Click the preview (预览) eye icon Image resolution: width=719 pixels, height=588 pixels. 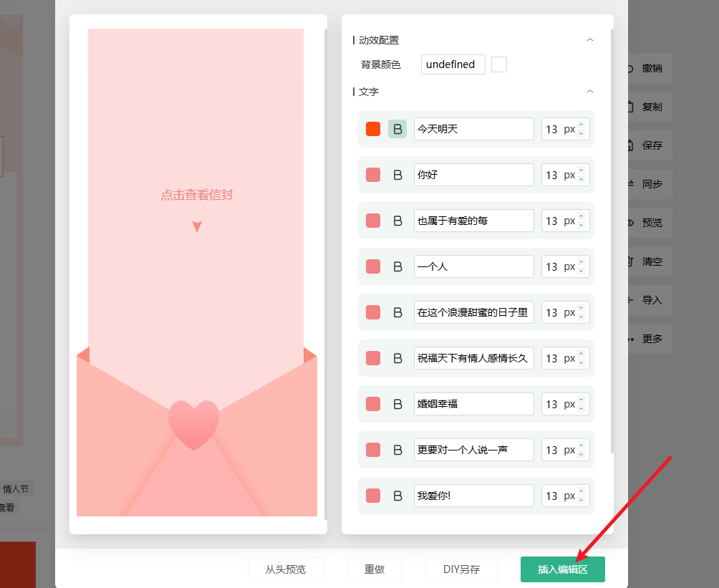click(631, 223)
